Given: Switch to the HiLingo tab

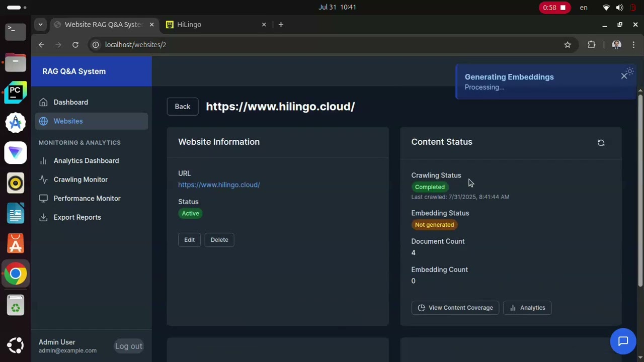Looking at the screenshot, I should coord(216,25).
